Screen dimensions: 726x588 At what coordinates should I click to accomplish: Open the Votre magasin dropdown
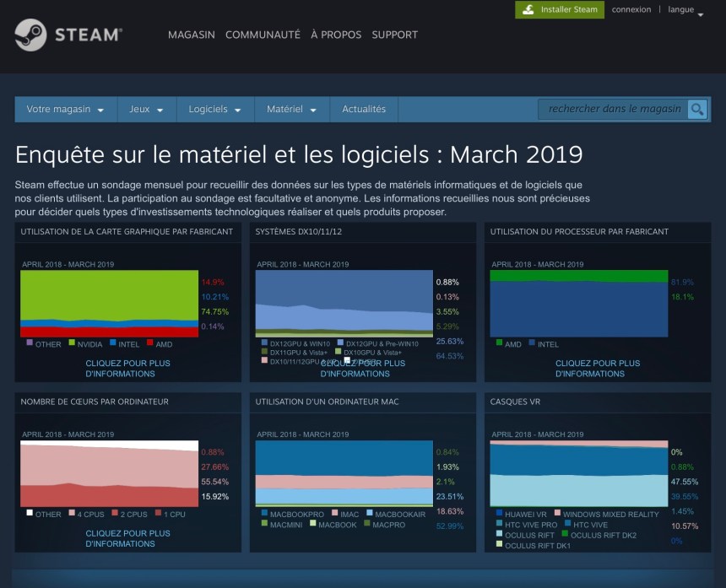coord(65,110)
